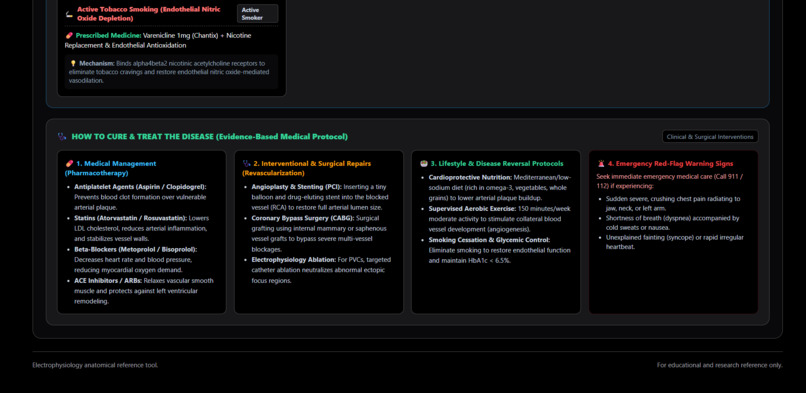Screen dimensions: 806x393
Task: Click the Supervised Aerobic Exercise bullet
Action: (500, 219)
